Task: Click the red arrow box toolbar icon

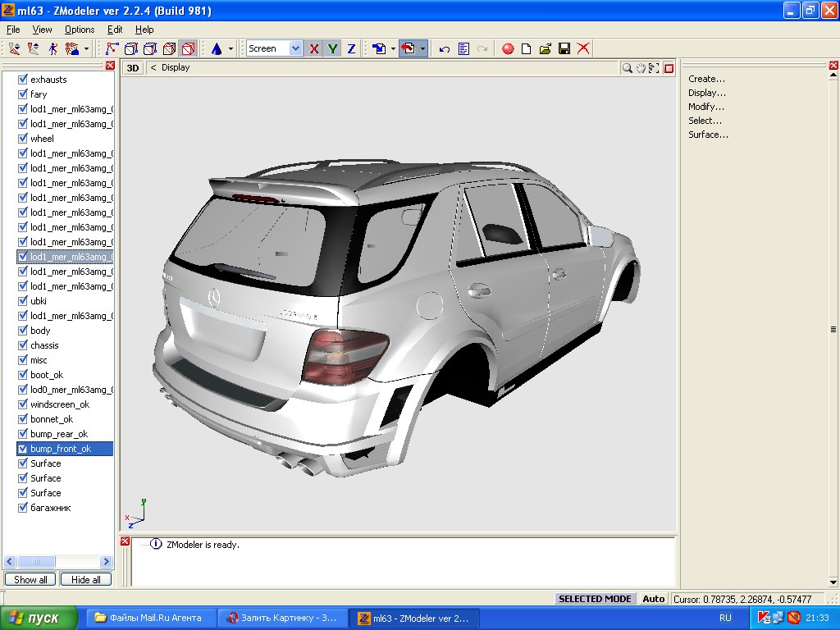Action: [409, 48]
